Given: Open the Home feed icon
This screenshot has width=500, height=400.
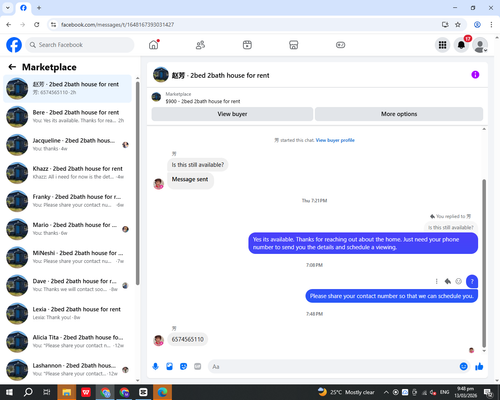Looking at the screenshot, I should 154,45.
